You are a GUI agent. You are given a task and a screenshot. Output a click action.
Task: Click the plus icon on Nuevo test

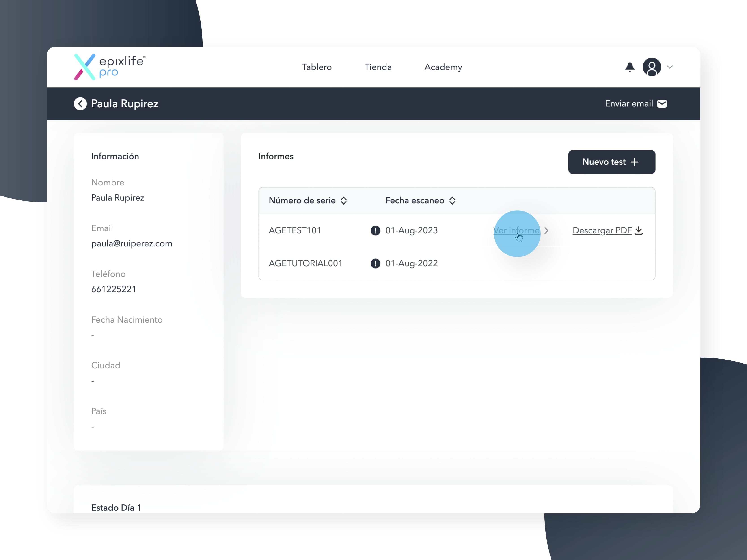click(634, 162)
